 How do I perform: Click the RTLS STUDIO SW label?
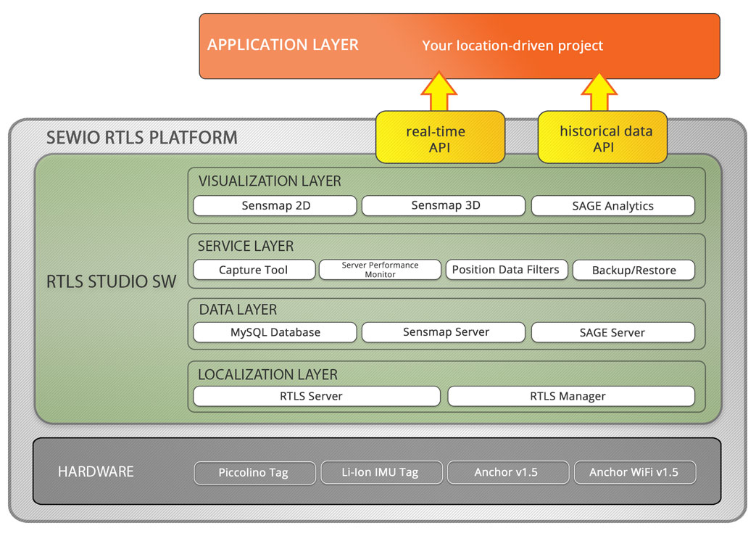click(112, 281)
